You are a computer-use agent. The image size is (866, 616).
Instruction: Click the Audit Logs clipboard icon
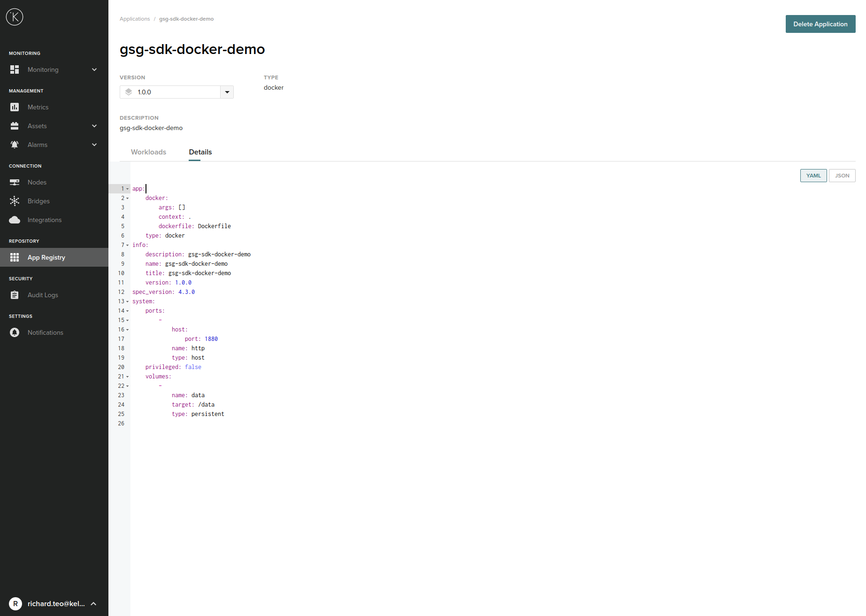[x=15, y=295]
